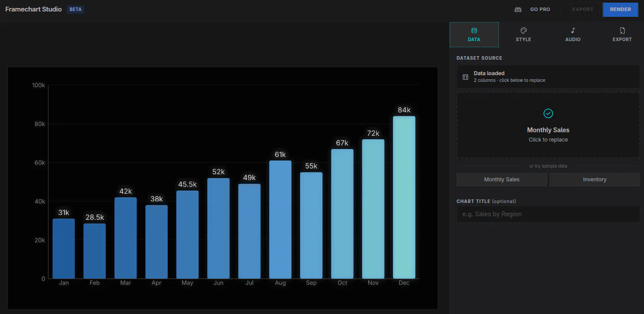Select the Jan bar labeled 31k

click(x=64, y=249)
